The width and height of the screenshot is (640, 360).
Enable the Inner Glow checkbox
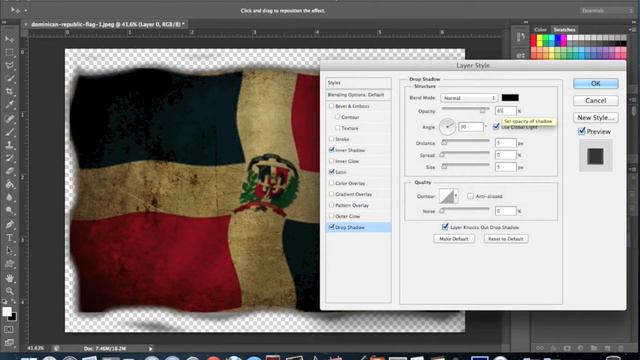[331, 161]
